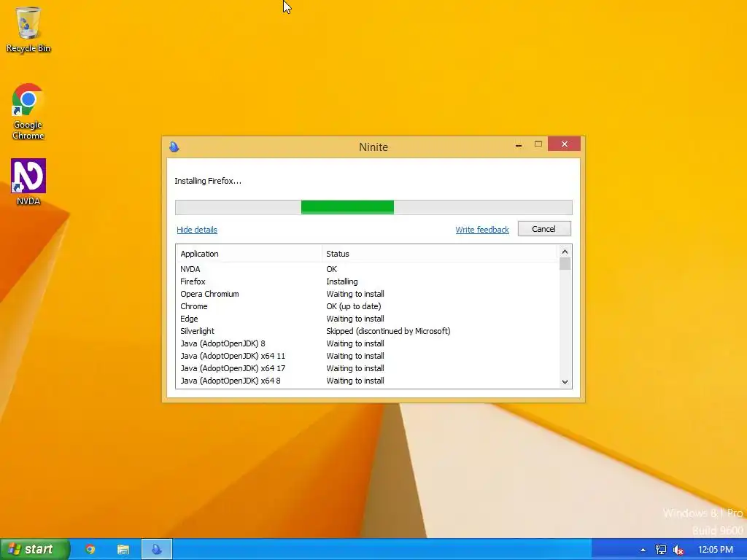747x560 pixels.
Task: Select the Google Chrome desktop shortcut
Action: (28, 112)
